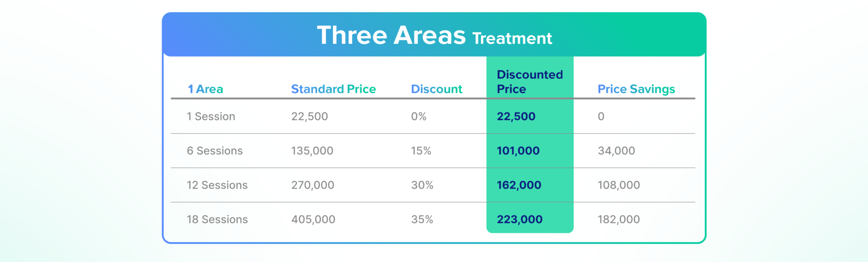Image resolution: width=868 pixels, height=262 pixels.
Task: Select the 12 Sessions row label
Action: click(217, 185)
